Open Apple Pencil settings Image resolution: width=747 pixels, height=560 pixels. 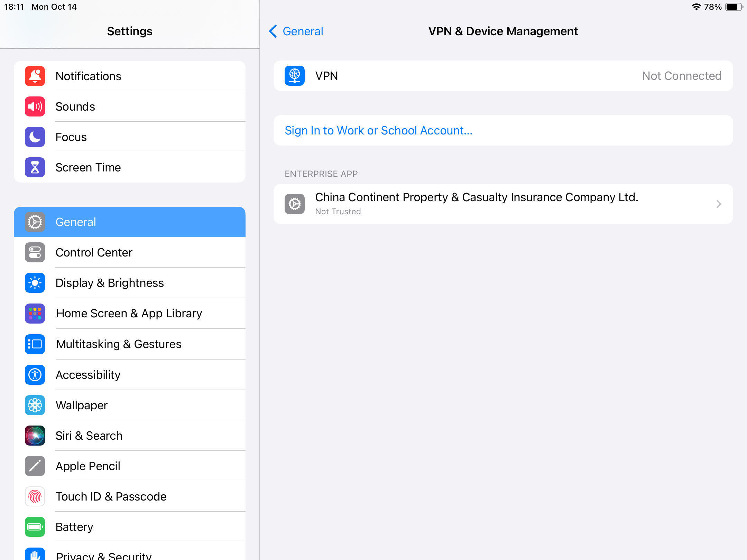(x=130, y=466)
